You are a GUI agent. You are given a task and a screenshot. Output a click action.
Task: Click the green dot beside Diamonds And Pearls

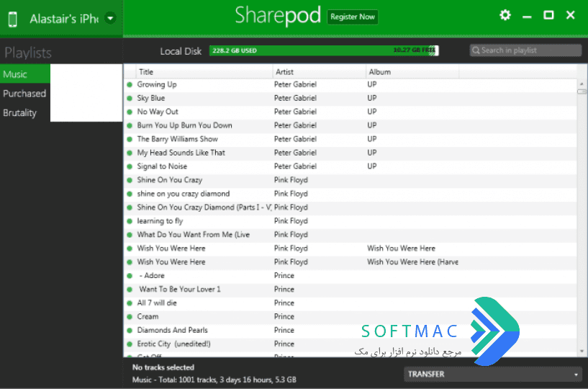coord(130,331)
